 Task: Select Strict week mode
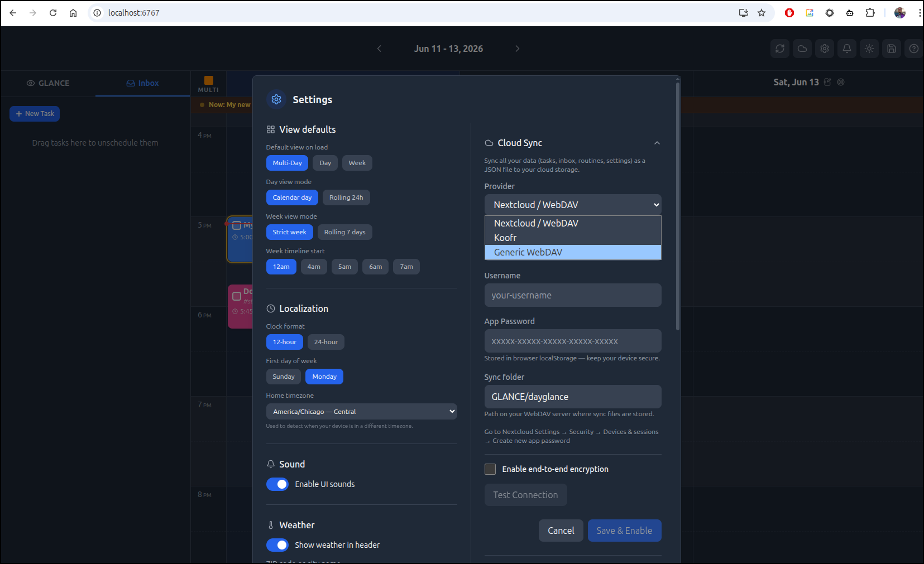click(x=289, y=232)
